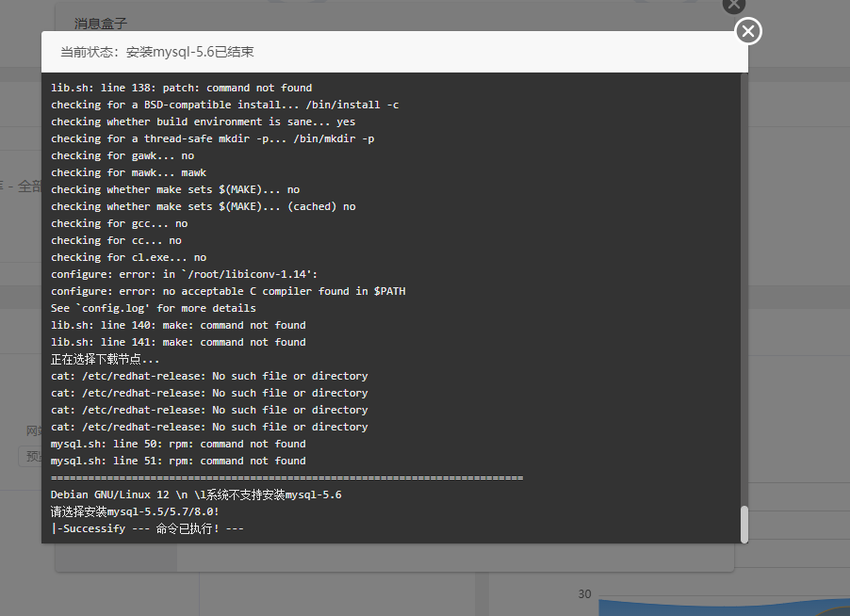This screenshot has width=850, height=616.
Task: Click line 'lib.sh: line 140: make: command not found'
Action: pos(178,325)
